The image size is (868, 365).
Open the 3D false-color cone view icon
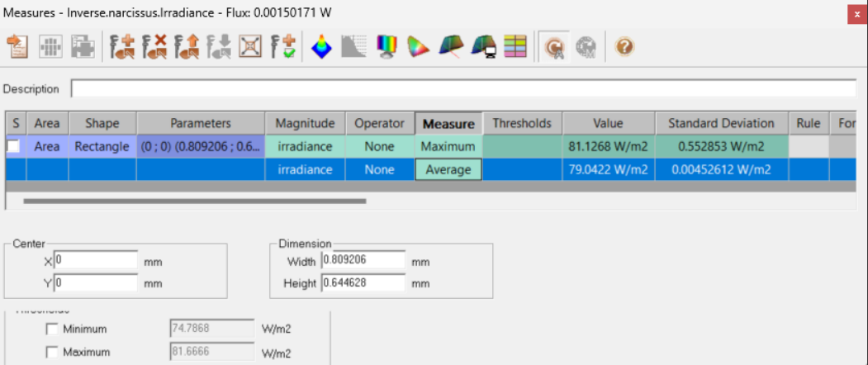[321, 46]
